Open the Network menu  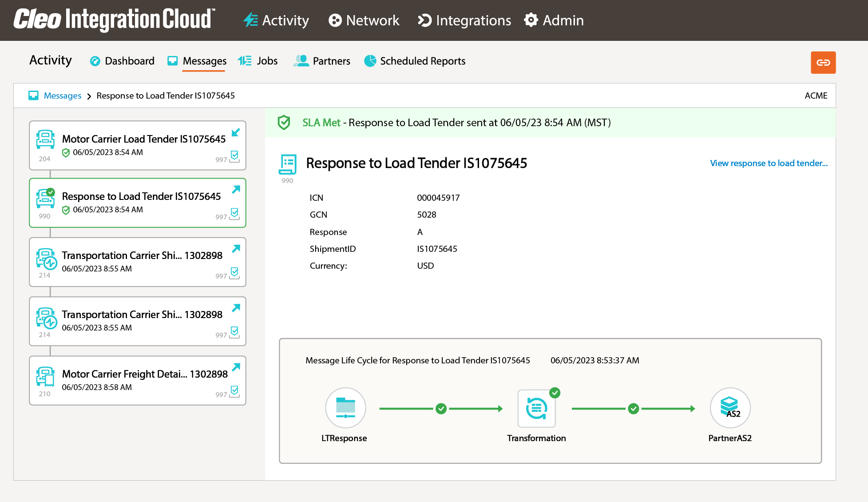coord(364,20)
